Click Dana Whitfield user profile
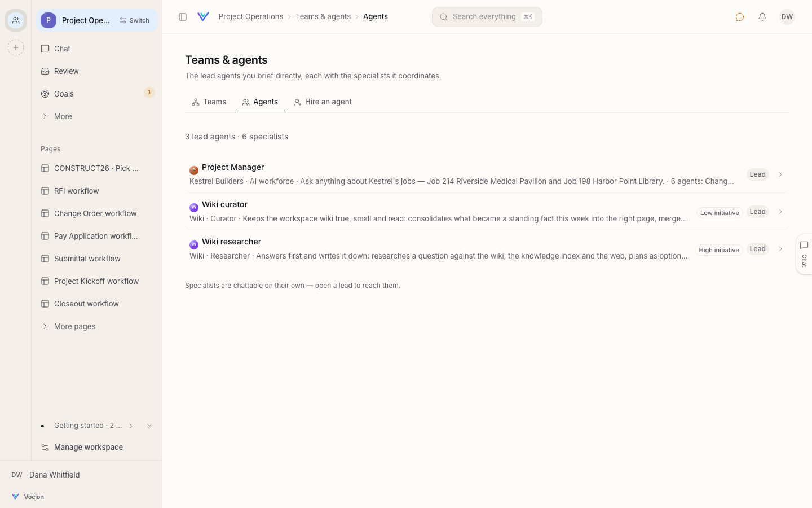812x508 pixels. point(81,475)
